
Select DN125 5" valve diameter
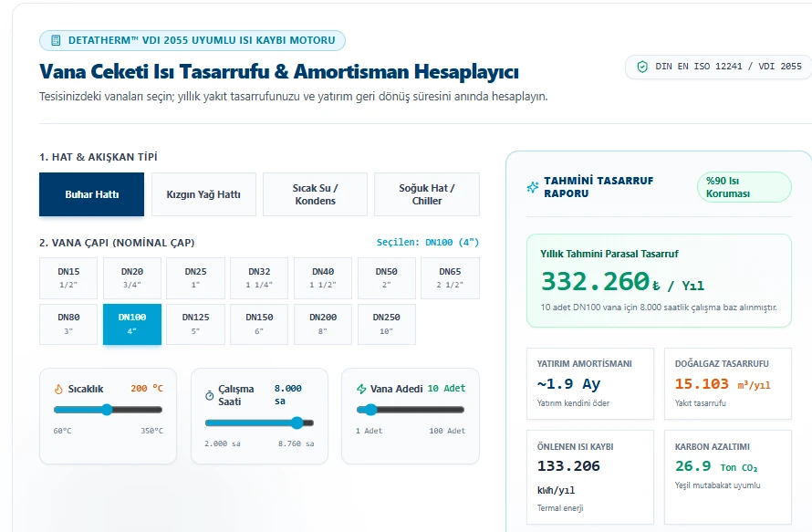click(x=196, y=324)
